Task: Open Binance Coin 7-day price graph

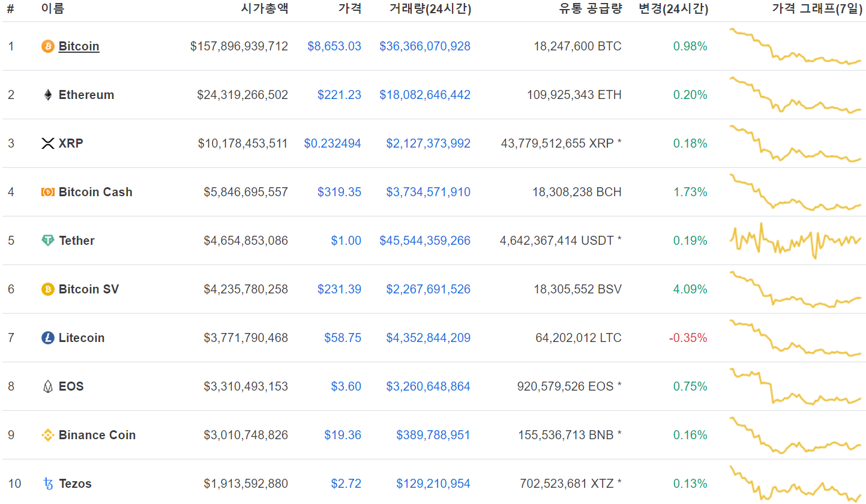Action: [795, 435]
